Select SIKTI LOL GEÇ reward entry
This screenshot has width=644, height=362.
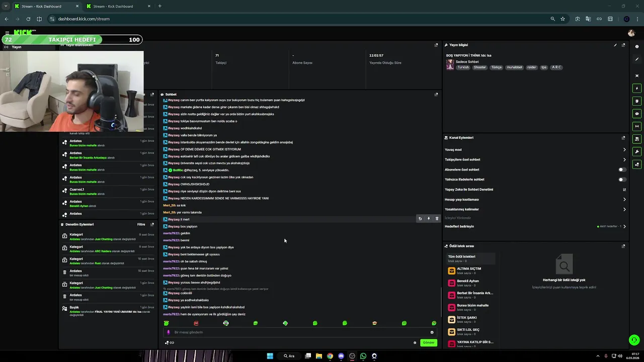point(471,331)
